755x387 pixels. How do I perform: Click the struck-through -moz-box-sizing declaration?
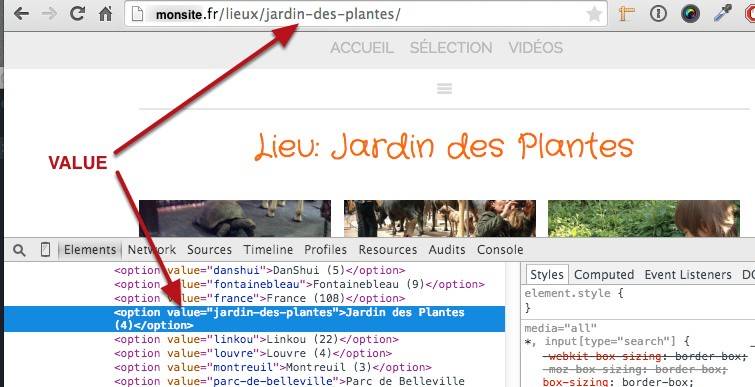pyautogui.click(x=635, y=370)
